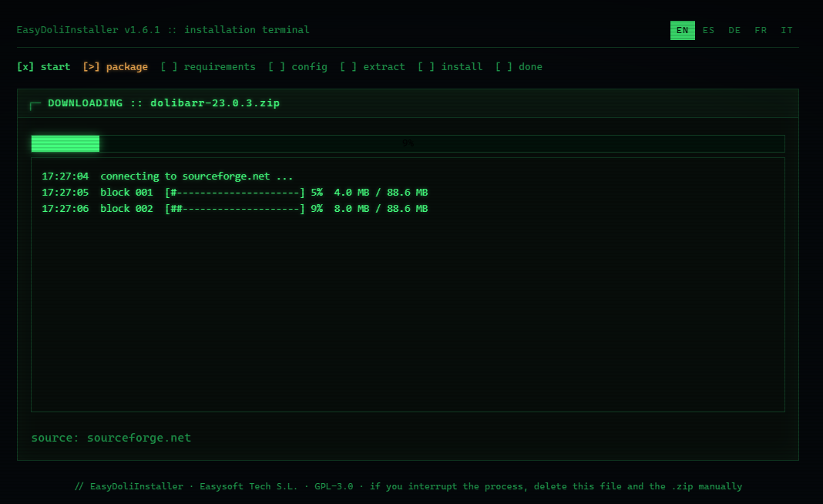Image resolution: width=823 pixels, height=504 pixels.
Task: Click the footer GPL-3.0 notice line
Action: pyautogui.click(x=408, y=486)
